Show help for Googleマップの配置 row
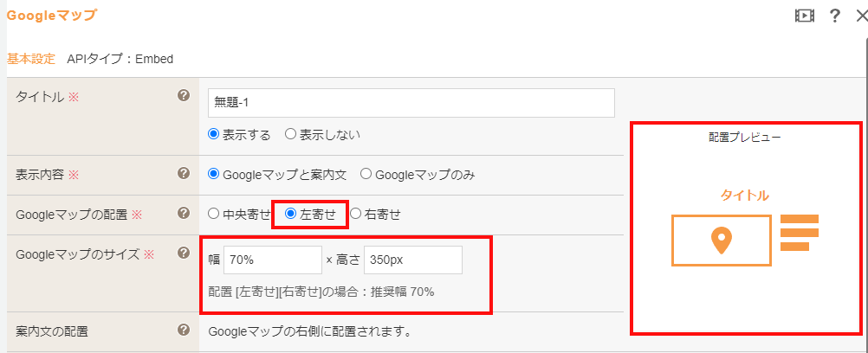Screen dimensions: 868x353 pyautogui.click(x=184, y=213)
